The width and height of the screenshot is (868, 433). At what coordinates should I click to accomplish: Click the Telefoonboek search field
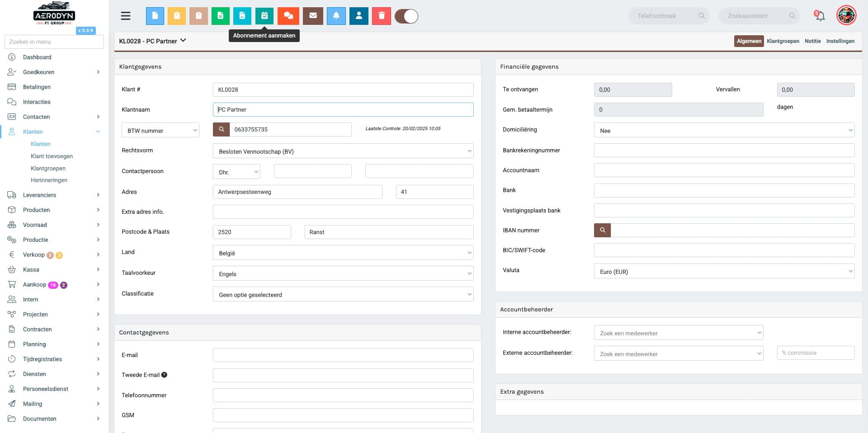(669, 16)
